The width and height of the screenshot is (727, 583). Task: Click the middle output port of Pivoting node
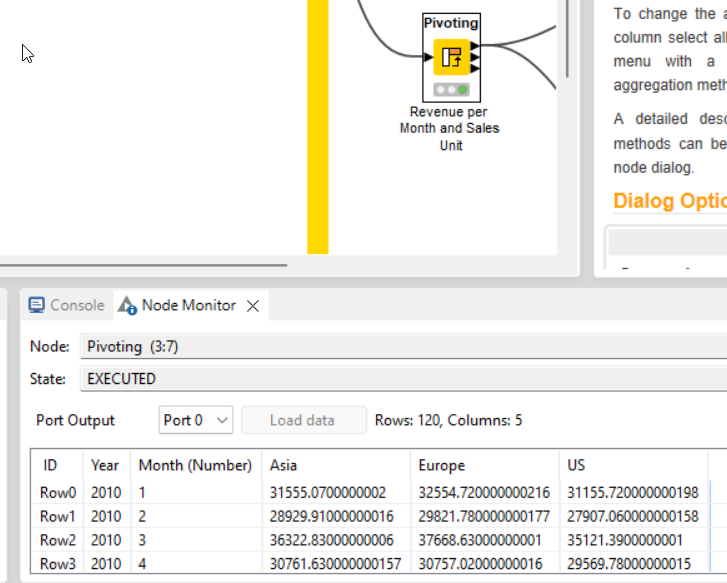tap(475, 57)
